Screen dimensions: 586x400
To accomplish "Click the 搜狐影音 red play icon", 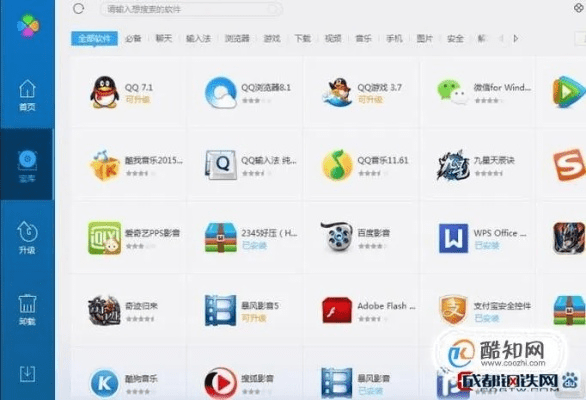I will (x=220, y=383).
